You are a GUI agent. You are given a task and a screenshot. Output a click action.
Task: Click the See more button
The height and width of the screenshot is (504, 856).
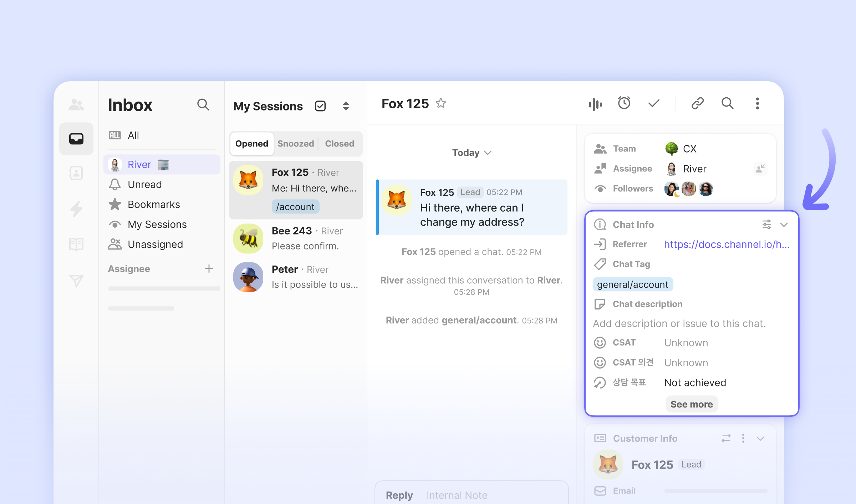691,404
